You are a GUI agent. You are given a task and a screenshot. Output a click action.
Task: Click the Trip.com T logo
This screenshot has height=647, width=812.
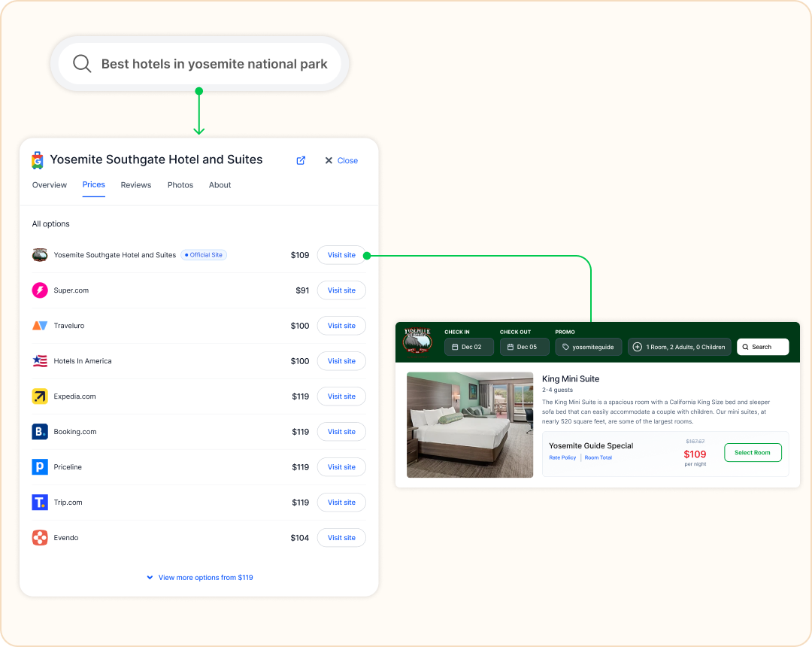point(40,502)
